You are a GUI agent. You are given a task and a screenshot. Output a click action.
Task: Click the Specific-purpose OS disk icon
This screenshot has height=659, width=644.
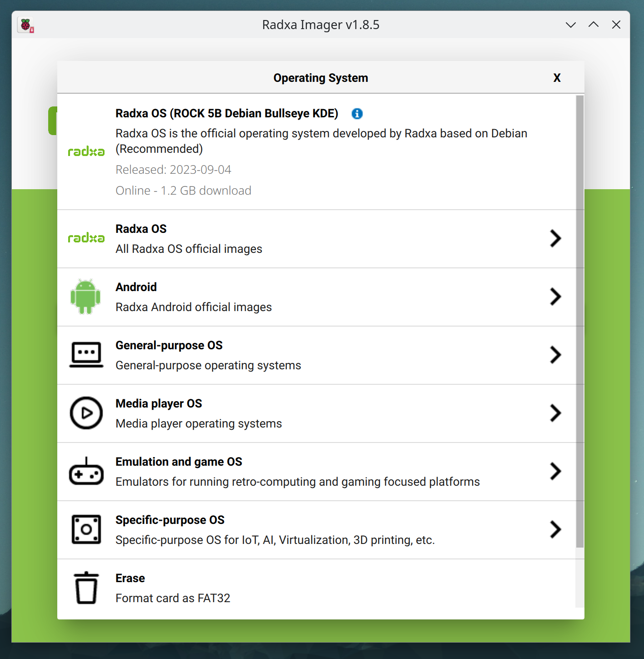click(x=86, y=529)
